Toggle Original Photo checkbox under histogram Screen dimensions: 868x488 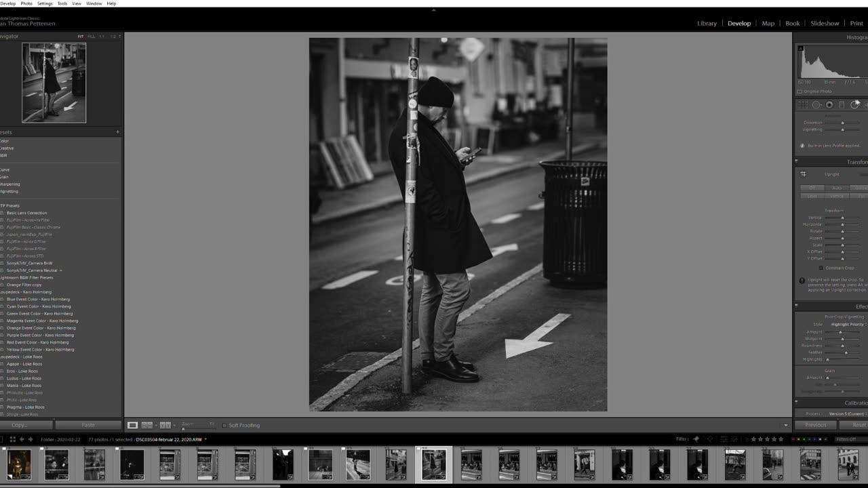800,91
